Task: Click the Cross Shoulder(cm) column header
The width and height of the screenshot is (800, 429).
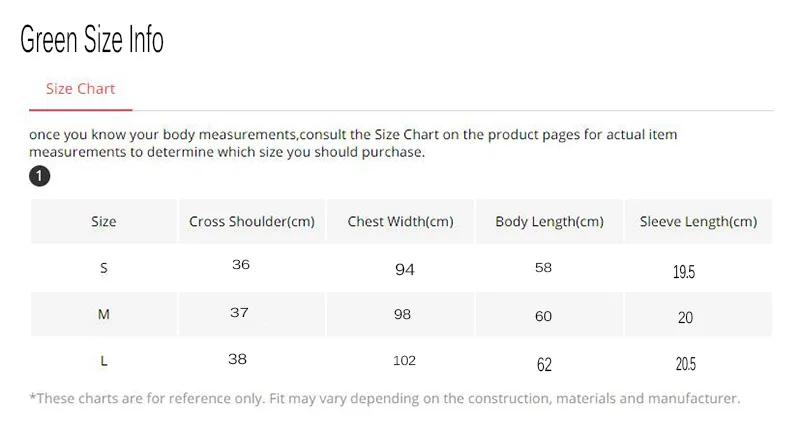Action: click(x=252, y=222)
